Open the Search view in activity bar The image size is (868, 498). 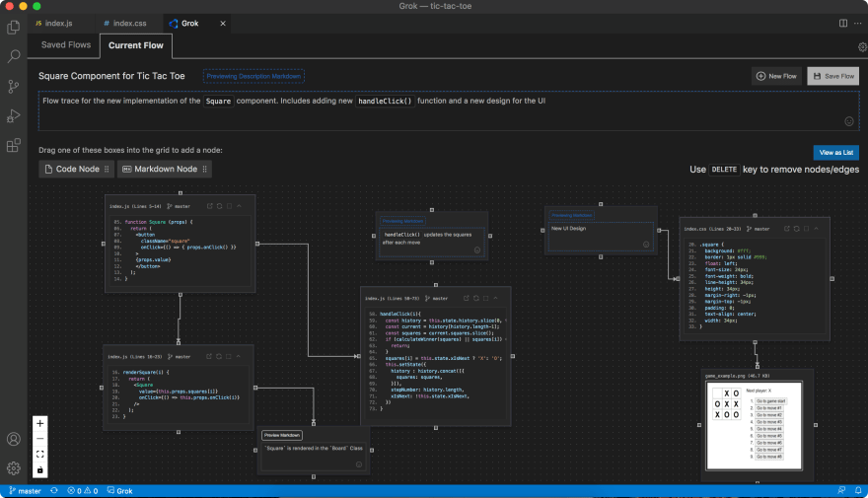click(13, 56)
